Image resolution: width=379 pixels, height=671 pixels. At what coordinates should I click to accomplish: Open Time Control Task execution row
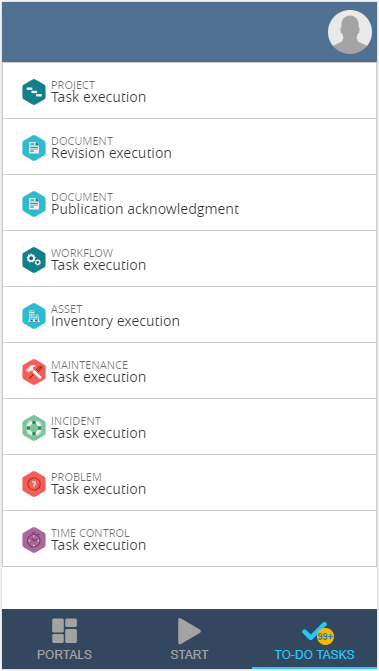pos(190,539)
